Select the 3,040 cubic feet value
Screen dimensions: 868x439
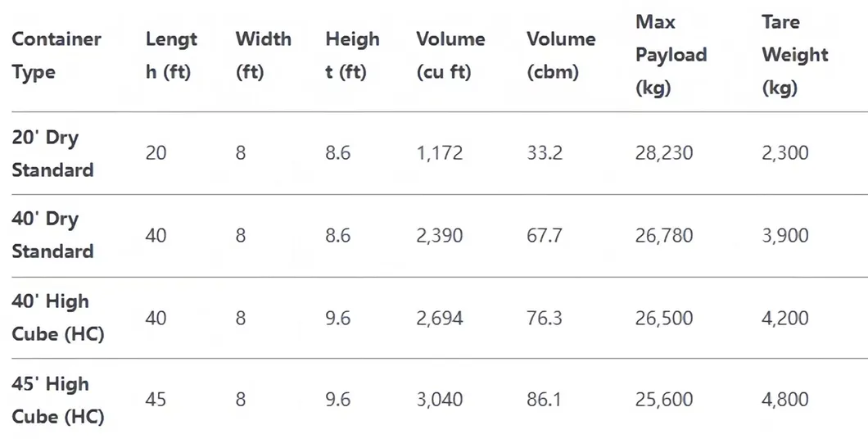440,400
